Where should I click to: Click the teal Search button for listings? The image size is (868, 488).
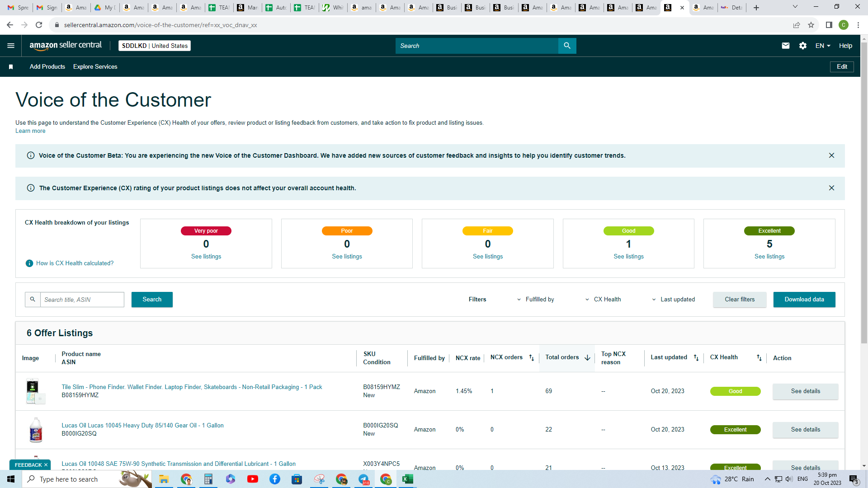tap(152, 300)
